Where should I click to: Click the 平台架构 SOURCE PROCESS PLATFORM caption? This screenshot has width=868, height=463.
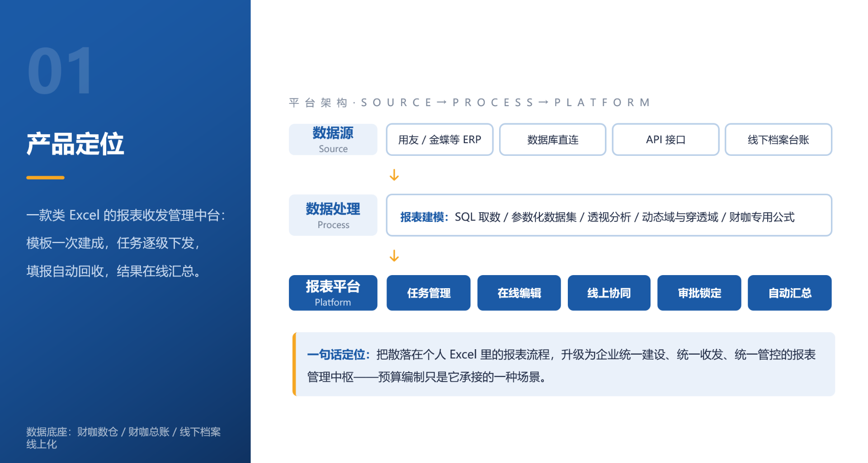[470, 103]
